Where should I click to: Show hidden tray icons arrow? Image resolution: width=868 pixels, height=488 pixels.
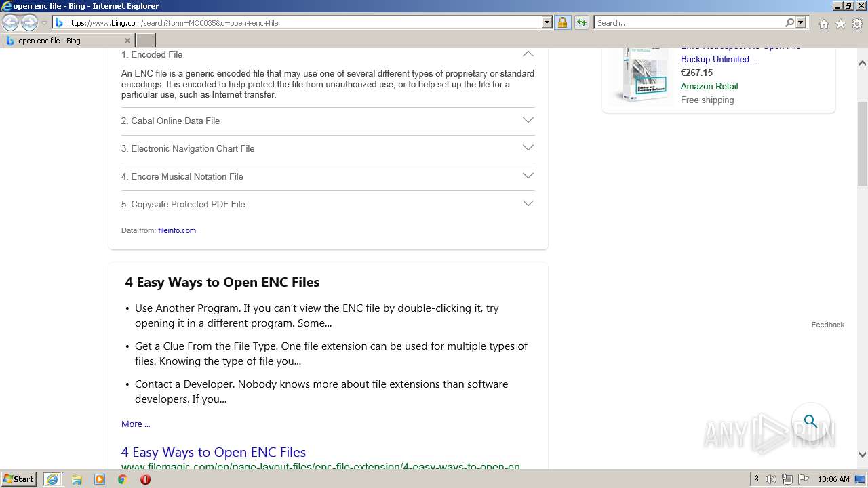(756, 479)
